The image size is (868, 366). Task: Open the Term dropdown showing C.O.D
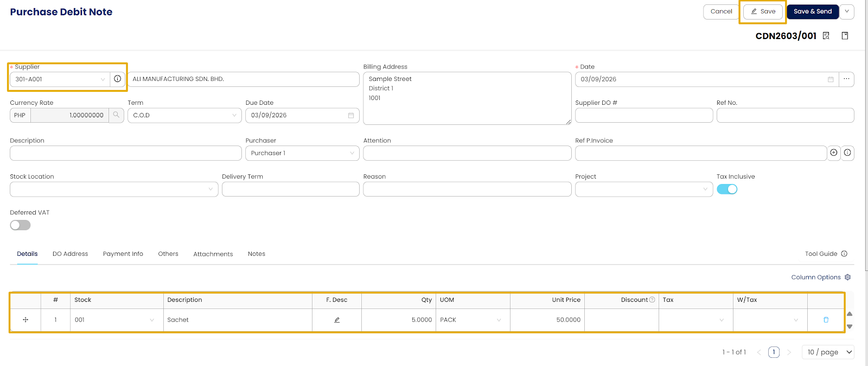[184, 115]
